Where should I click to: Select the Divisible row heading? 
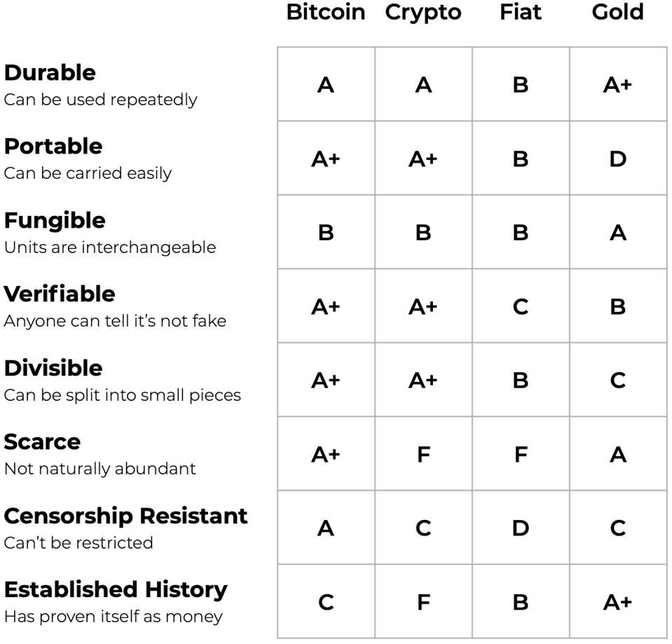[x=53, y=368]
